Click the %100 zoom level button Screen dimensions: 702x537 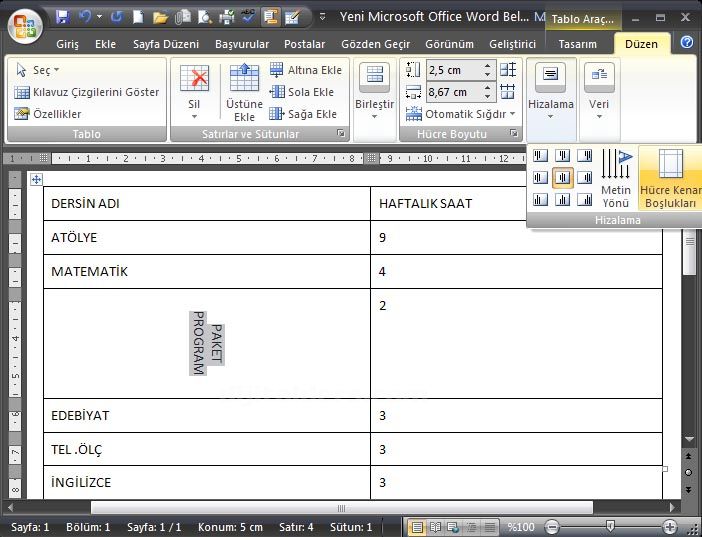click(x=521, y=527)
